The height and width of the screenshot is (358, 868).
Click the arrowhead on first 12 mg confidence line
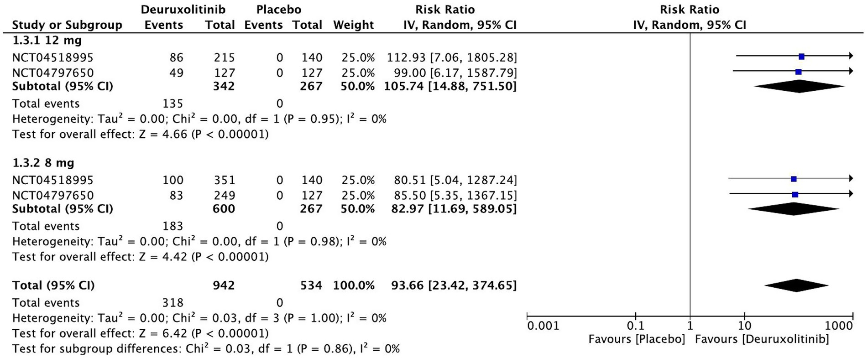[851, 56]
